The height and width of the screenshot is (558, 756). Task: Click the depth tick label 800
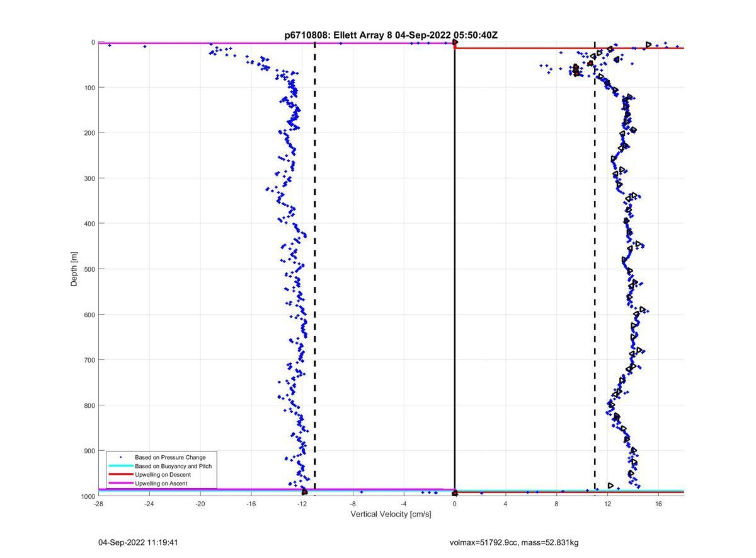(89, 405)
